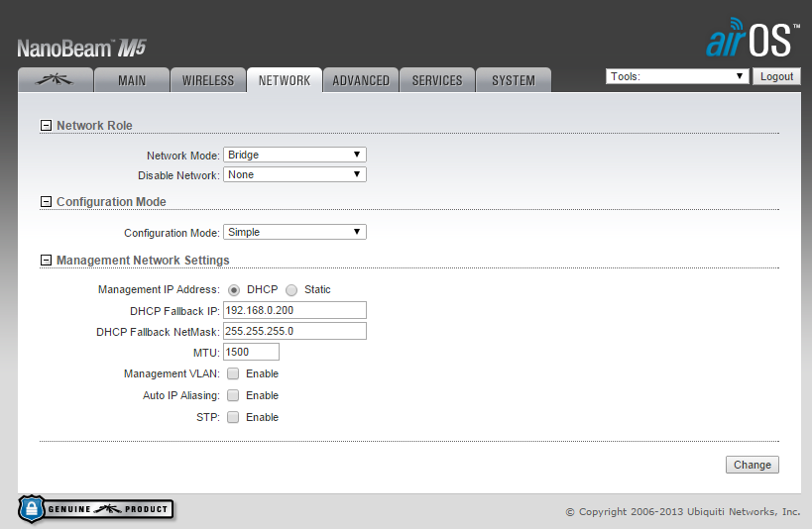Click the Logout button
The height and width of the screenshot is (529, 812).
coord(776,76)
